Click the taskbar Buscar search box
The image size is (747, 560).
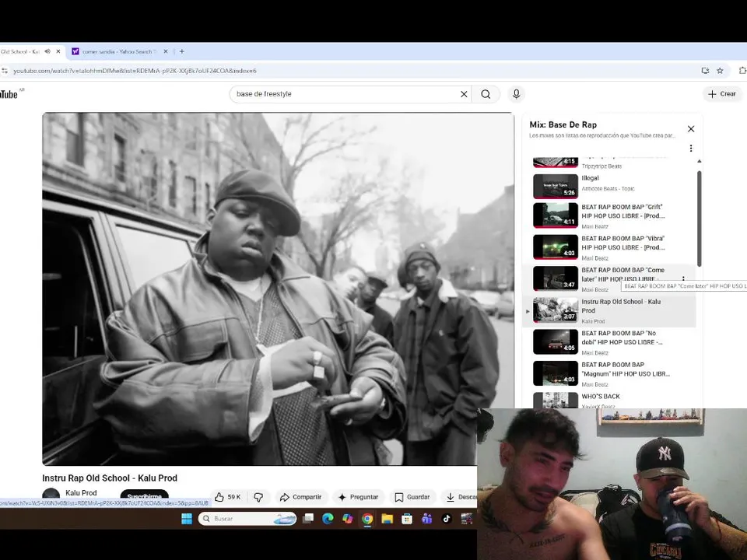tap(247, 519)
